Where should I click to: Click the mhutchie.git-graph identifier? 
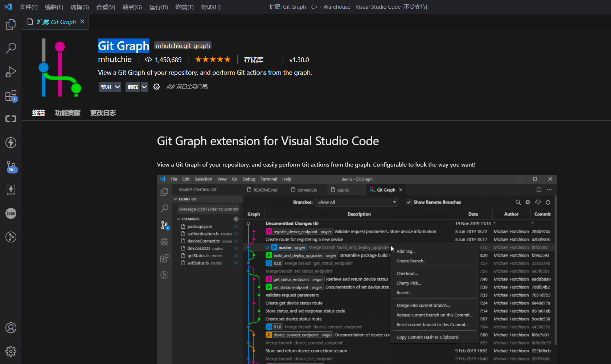coord(183,45)
